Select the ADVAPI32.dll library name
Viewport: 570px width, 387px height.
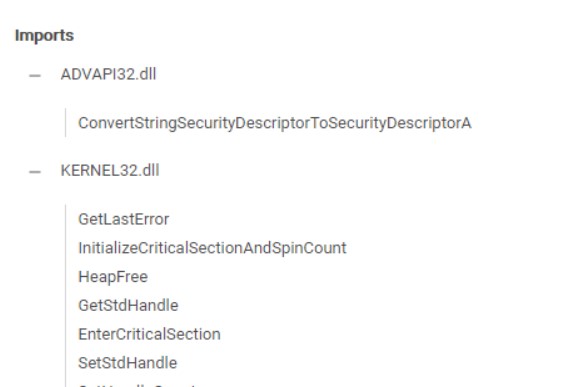click(x=108, y=74)
